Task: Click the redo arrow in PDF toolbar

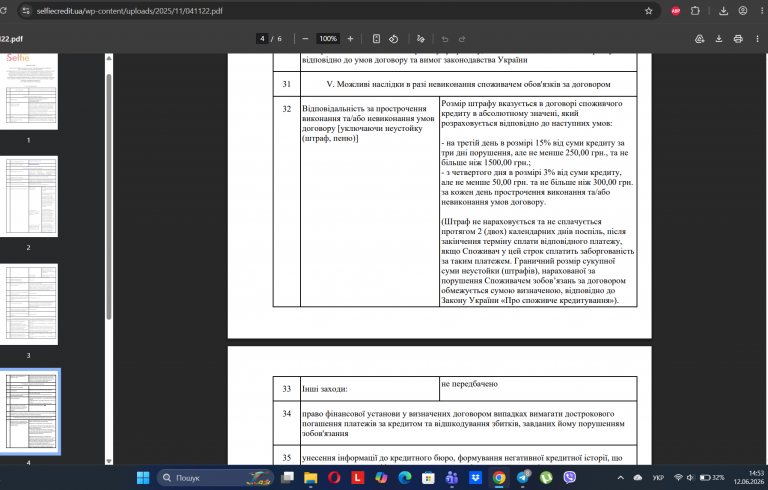Action: pos(462,39)
